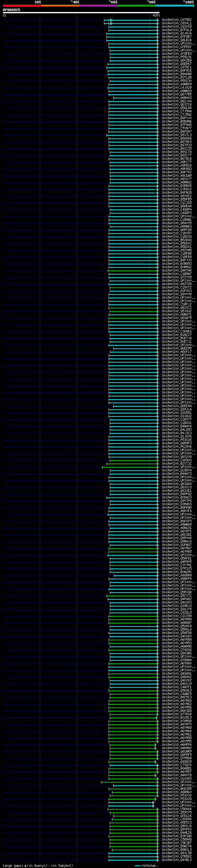Click the green ~80% identity legend bar

[x=137, y=6]
